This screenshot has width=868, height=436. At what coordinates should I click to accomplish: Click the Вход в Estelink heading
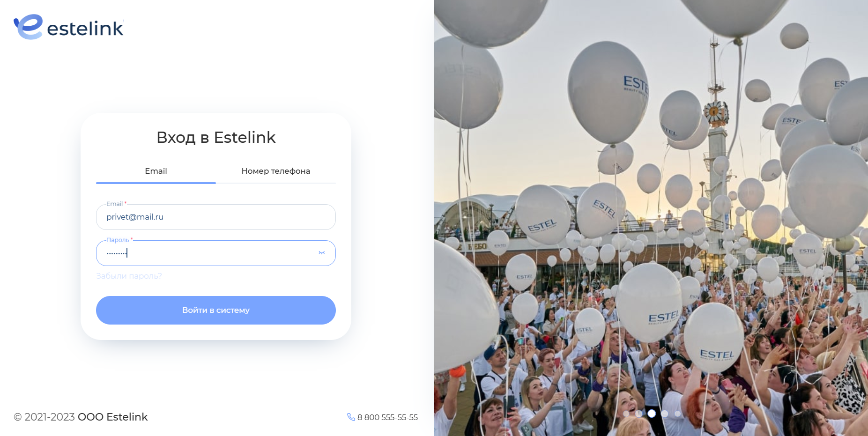point(216,137)
